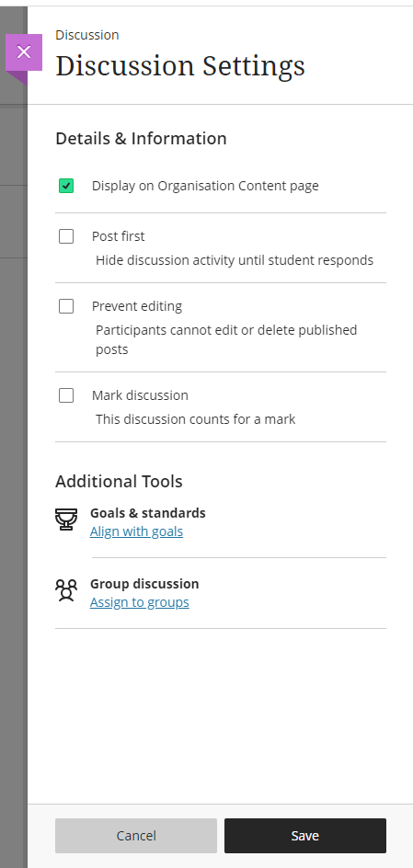
Task: Uncheck Display on Organisation Content page
Action: pos(66,186)
